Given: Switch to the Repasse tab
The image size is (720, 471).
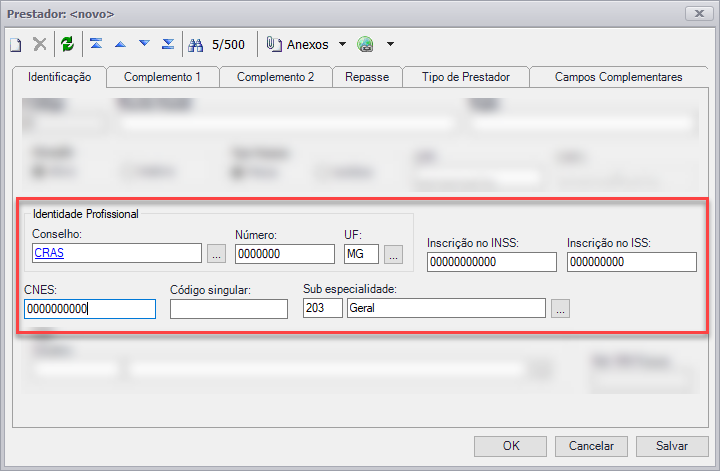Looking at the screenshot, I should pyautogui.click(x=367, y=77).
